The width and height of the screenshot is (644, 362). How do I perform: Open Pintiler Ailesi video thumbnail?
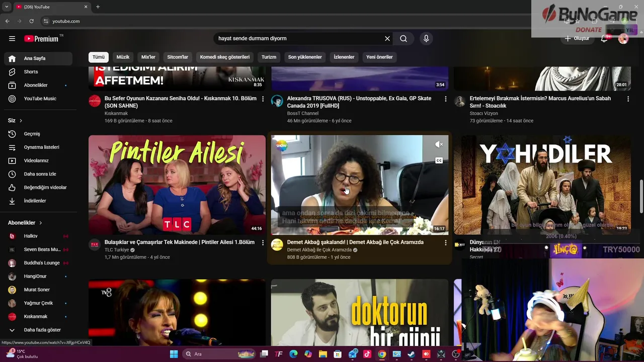(177, 185)
